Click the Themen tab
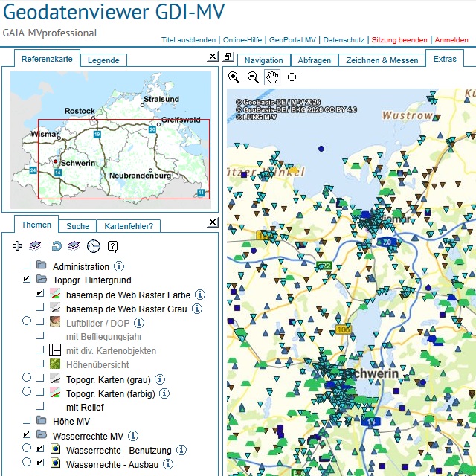The height and width of the screenshot is (476, 476). [x=36, y=225]
